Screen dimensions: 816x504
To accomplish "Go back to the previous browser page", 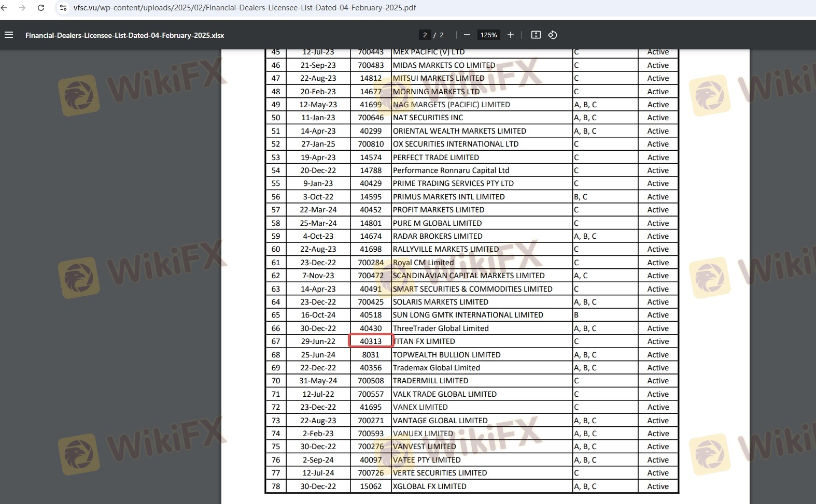I will [x=5, y=8].
